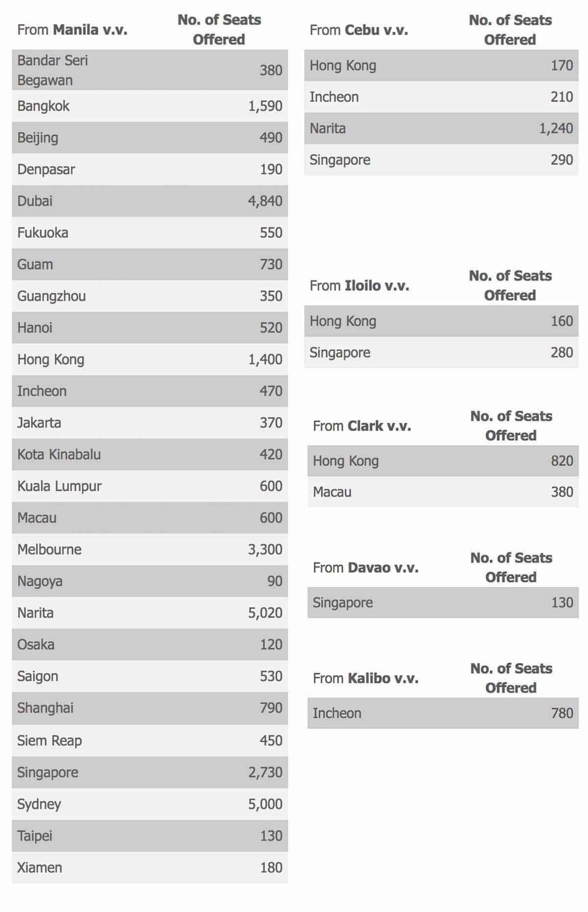Select the Xiamen row

tap(149, 867)
